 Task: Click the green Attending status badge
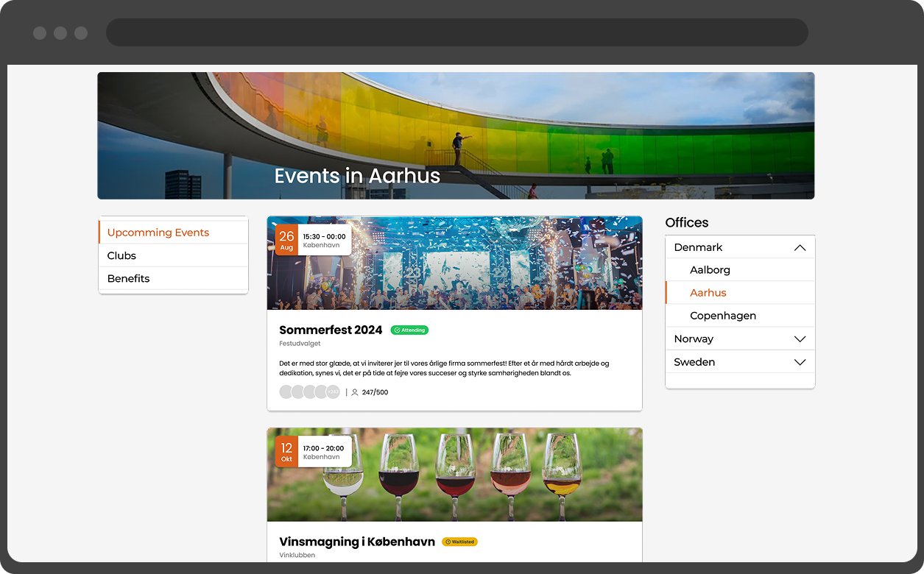(409, 330)
